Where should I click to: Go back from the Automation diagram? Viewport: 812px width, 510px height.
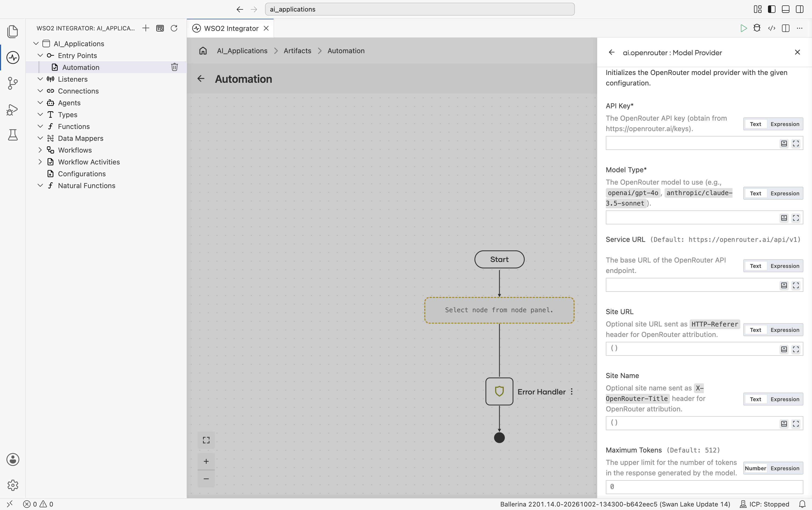pyautogui.click(x=201, y=78)
